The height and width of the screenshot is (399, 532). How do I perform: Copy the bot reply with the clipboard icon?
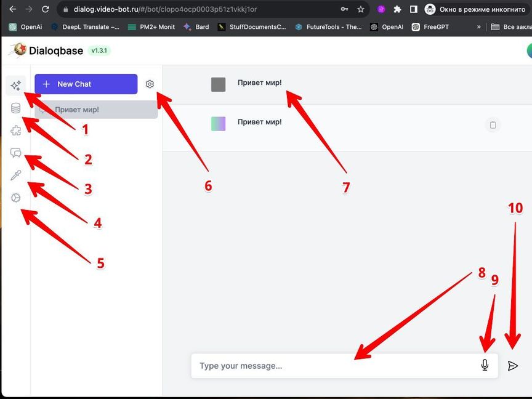click(x=493, y=125)
